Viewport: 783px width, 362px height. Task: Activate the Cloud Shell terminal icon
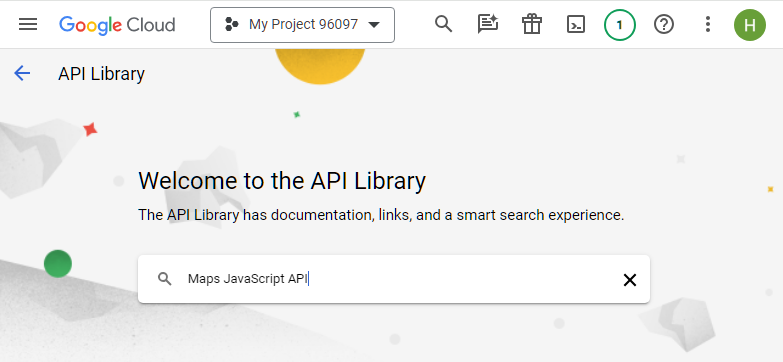click(576, 24)
